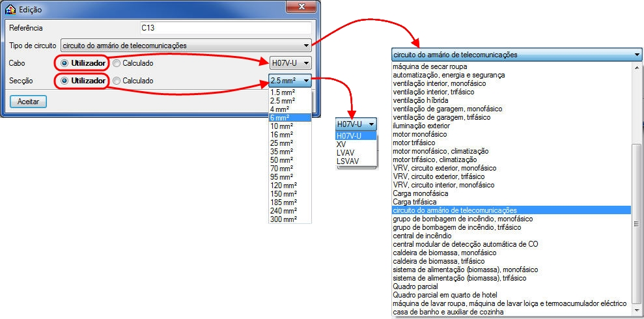
Task: Select ventilação interior, trifásico
Action: [x=511, y=92]
